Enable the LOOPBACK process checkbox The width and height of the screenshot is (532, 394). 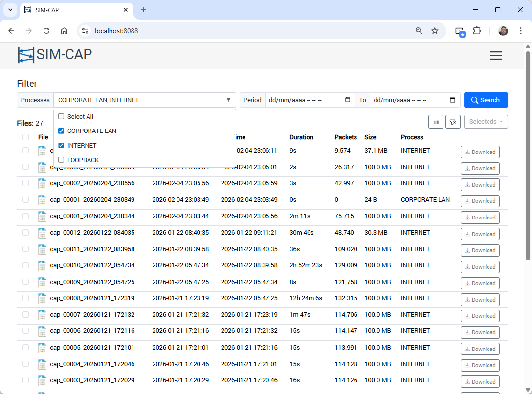click(61, 160)
